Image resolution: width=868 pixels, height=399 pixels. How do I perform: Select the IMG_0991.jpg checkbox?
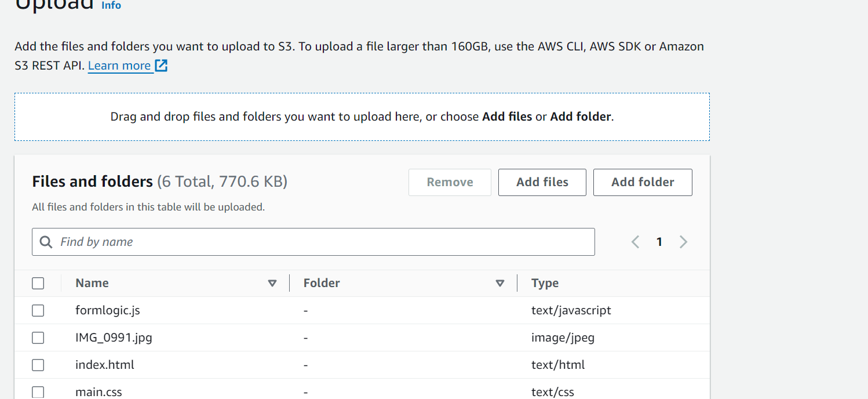[38, 338]
